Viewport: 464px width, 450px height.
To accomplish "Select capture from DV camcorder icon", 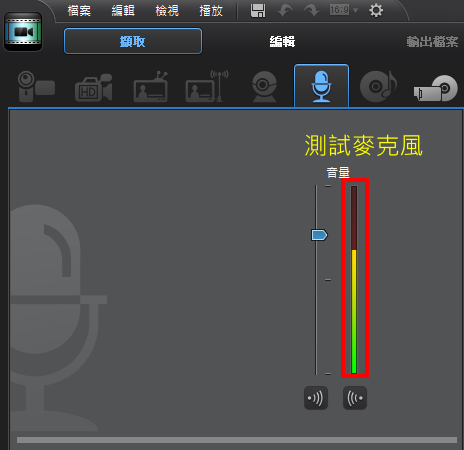I will click(36, 86).
